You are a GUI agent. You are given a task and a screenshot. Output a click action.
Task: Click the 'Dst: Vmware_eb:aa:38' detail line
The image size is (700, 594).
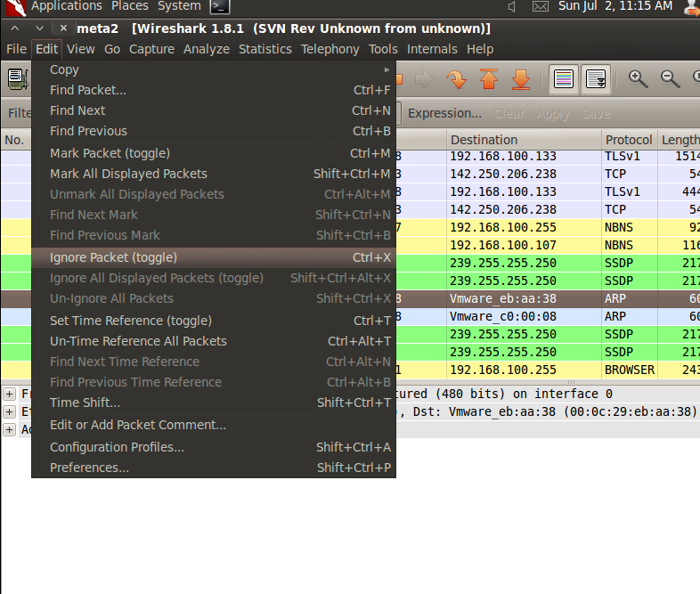(555, 411)
